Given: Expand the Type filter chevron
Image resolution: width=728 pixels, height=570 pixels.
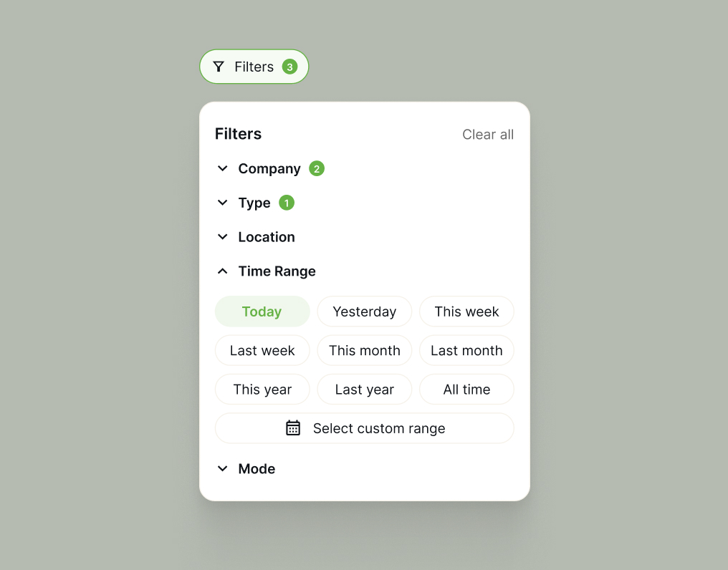Looking at the screenshot, I should coord(223,203).
